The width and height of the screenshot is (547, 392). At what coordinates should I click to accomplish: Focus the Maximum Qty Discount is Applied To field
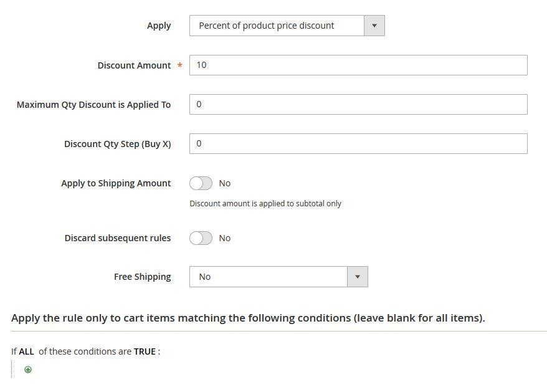[x=358, y=104]
